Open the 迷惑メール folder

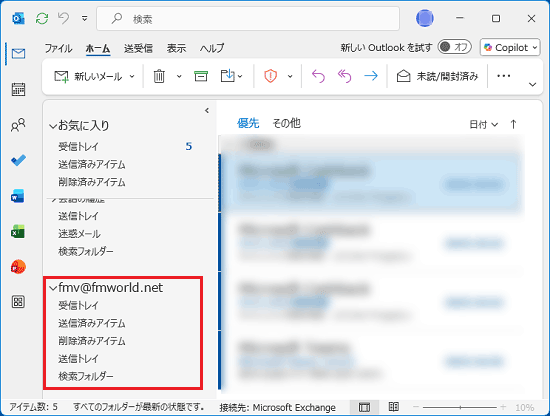(x=80, y=234)
